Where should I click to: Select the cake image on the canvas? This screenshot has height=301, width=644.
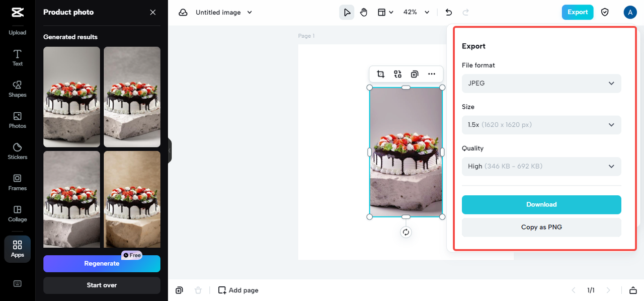(x=406, y=152)
